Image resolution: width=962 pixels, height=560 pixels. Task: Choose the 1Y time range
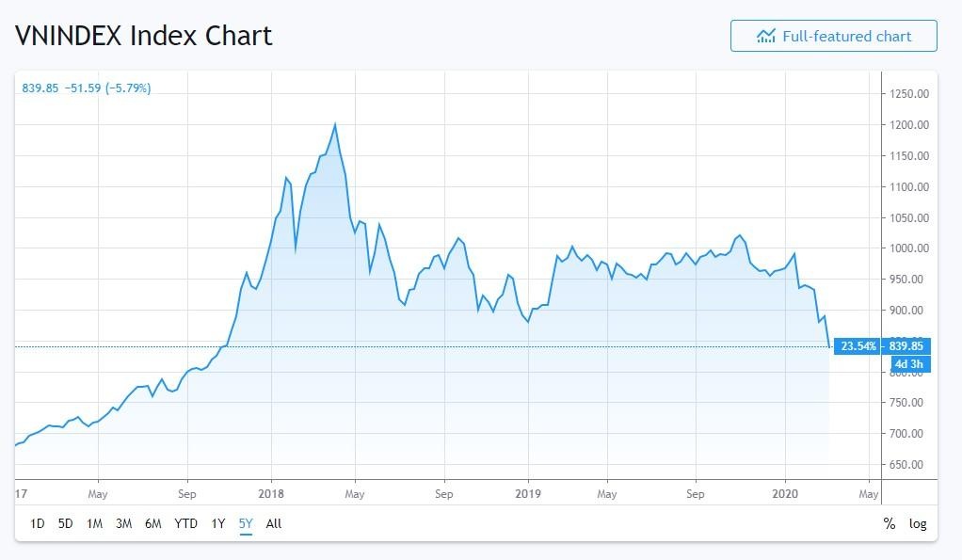(x=218, y=523)
